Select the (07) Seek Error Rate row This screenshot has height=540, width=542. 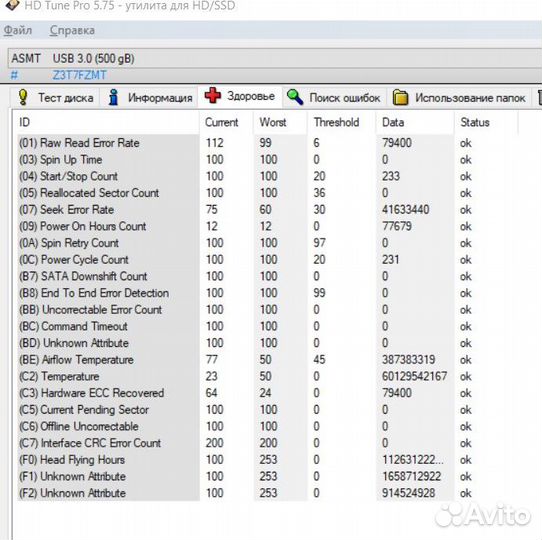268,210
